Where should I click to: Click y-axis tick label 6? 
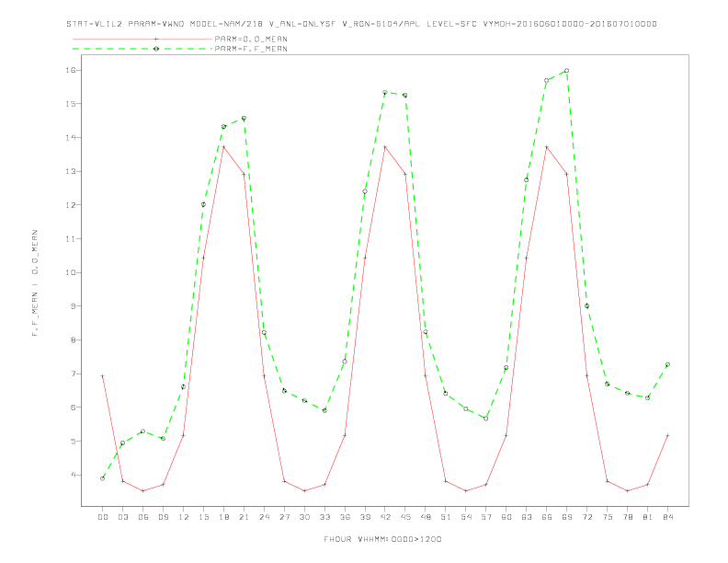[74, 408]
